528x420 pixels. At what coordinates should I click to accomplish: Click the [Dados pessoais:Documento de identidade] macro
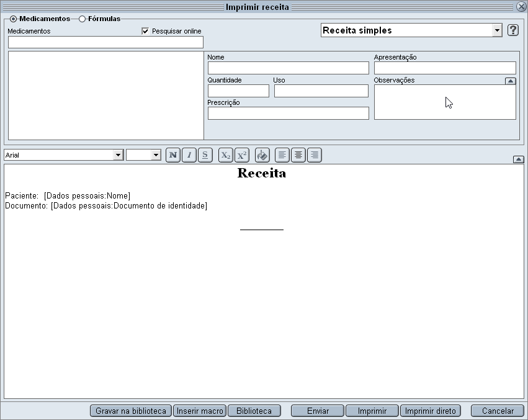pos(129,206)
